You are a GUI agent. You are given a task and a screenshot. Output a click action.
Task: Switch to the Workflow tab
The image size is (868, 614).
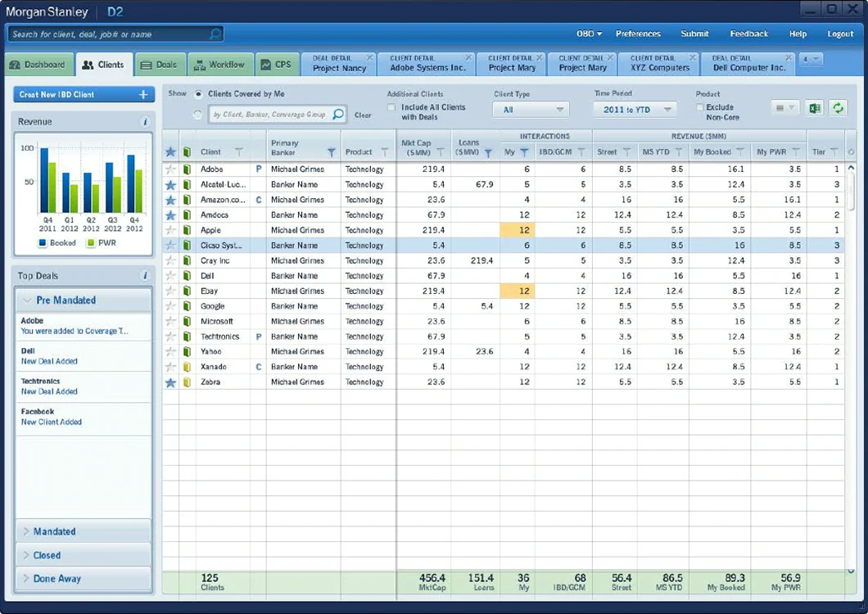pyautogui.click(x=220, y=65)
